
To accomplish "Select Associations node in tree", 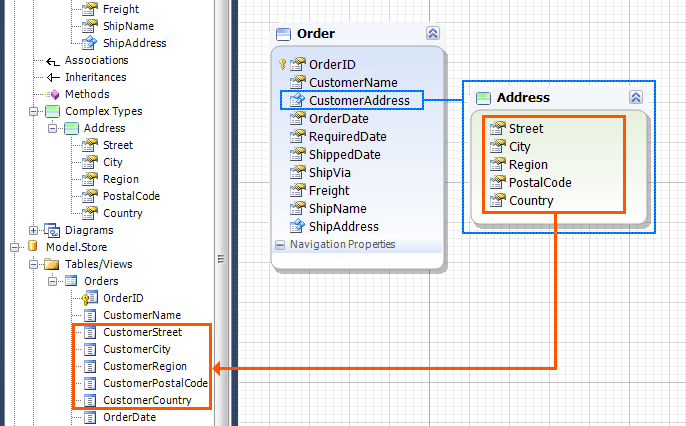I will pyautogui.click(x=97, y=60).
